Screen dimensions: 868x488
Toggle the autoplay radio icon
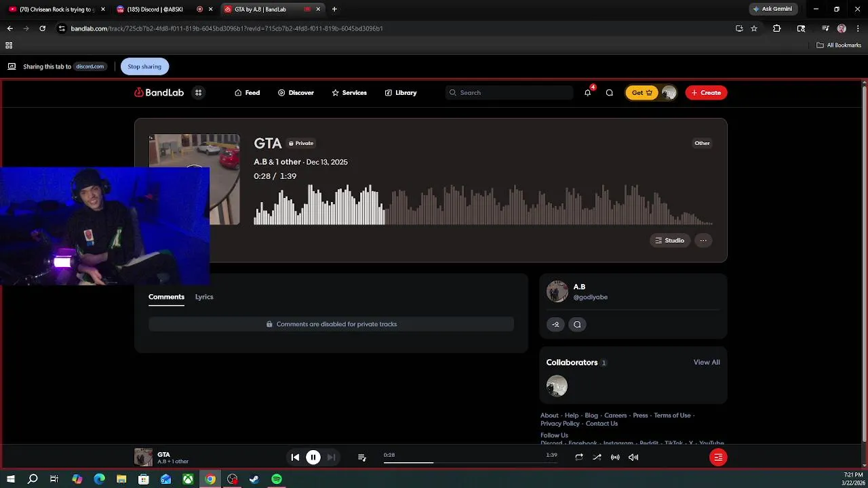(x=615, y=457)
